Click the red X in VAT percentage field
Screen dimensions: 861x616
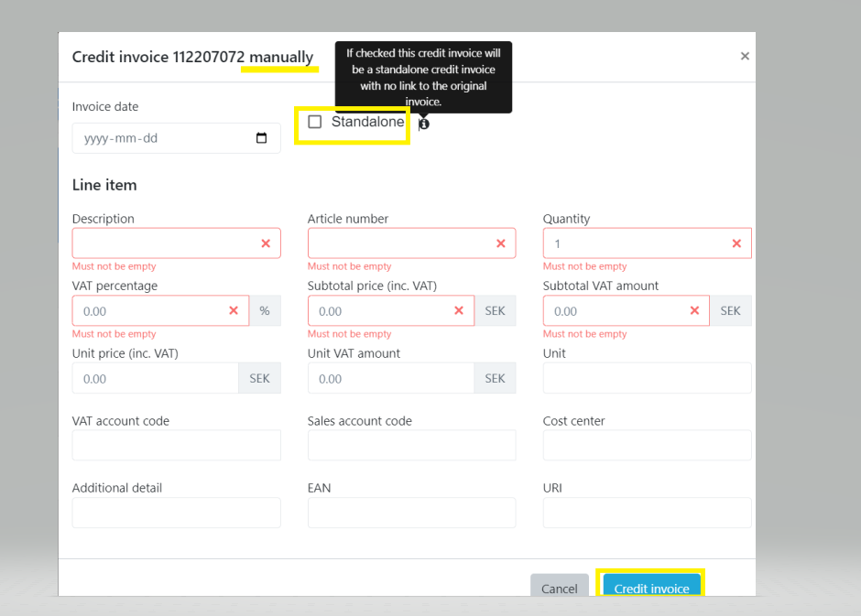point(234,311)
